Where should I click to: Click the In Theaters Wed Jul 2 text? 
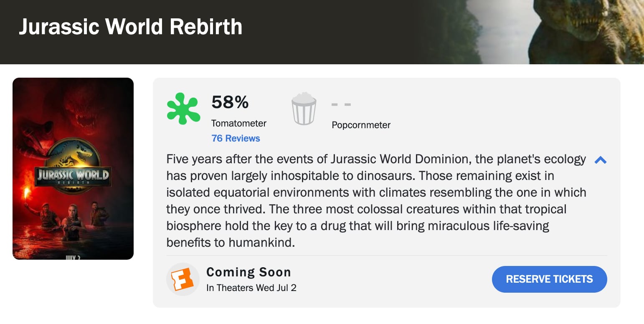pos(251,288)
